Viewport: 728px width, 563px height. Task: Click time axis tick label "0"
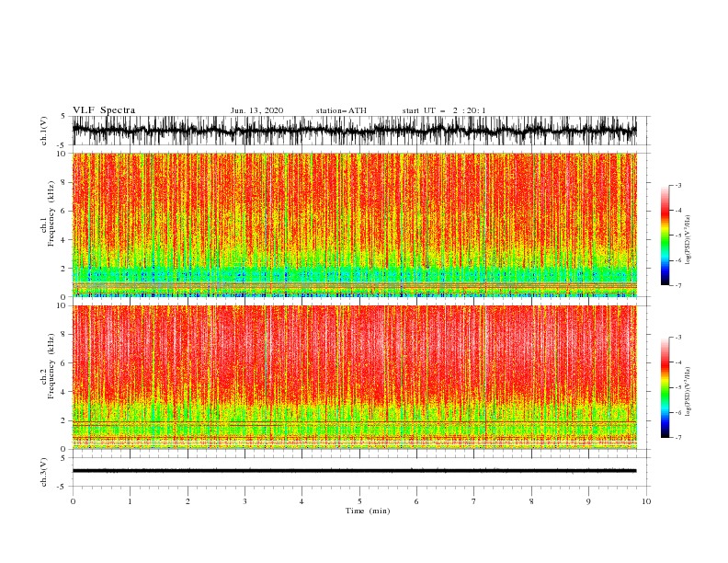(x=73, y=501)
